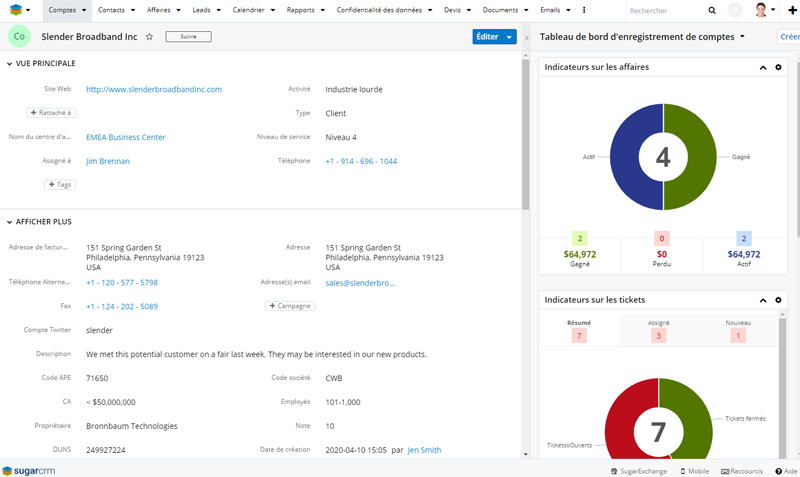Click the alternate phone +1-120-577-5798
Viewport: 800px width, 477px height.
[122, 283]
